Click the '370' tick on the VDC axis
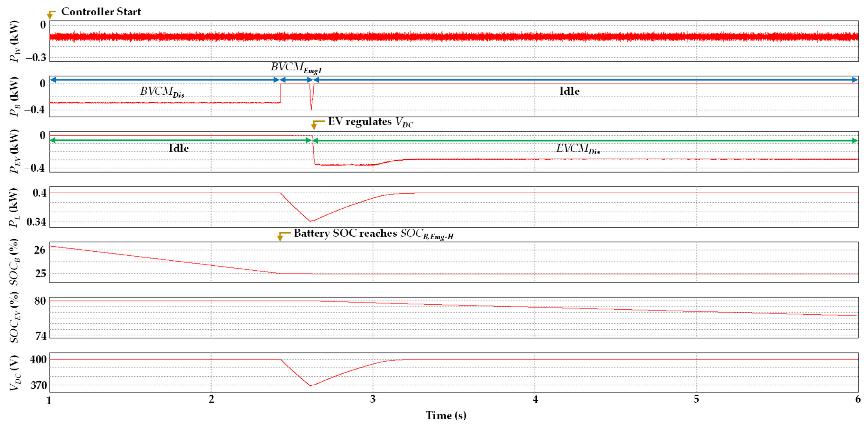The width and height of the screenshot is (868, 426). point(39,385)
